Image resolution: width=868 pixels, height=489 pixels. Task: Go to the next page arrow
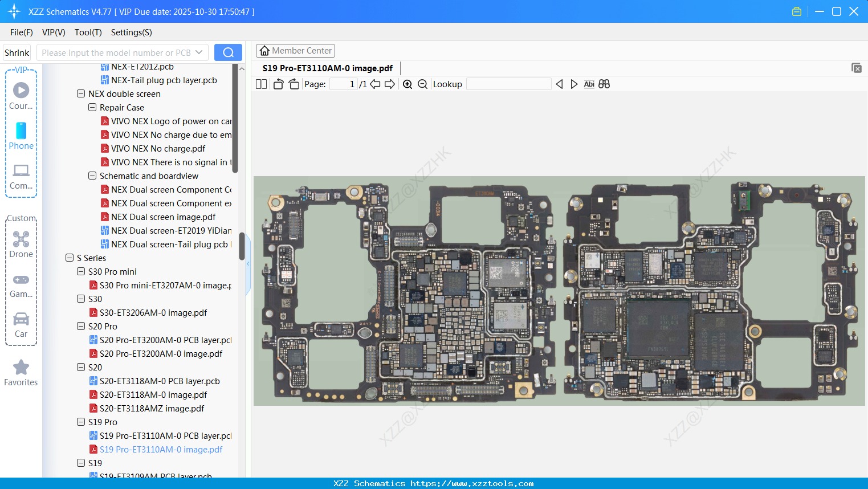point(390,84)
